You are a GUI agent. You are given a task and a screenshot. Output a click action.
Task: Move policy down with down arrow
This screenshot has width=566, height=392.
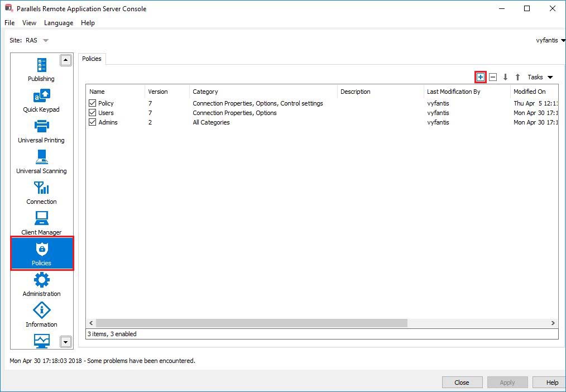(505, 77)
